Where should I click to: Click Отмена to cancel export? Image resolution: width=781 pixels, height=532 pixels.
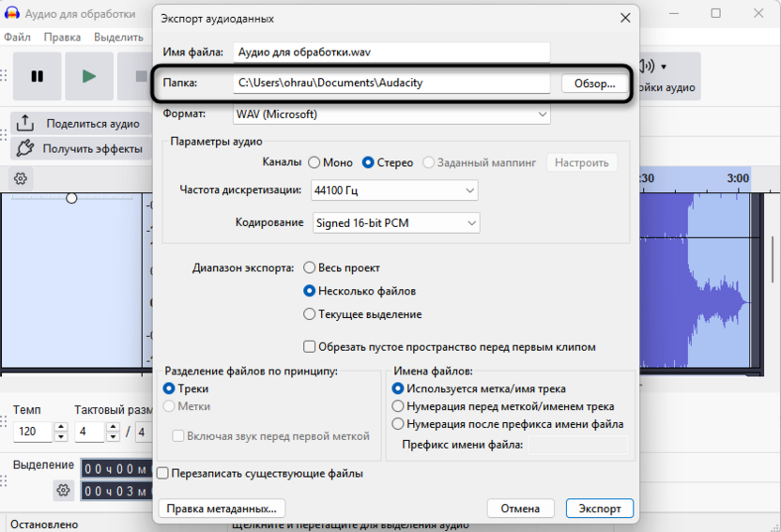pos(520,509)
